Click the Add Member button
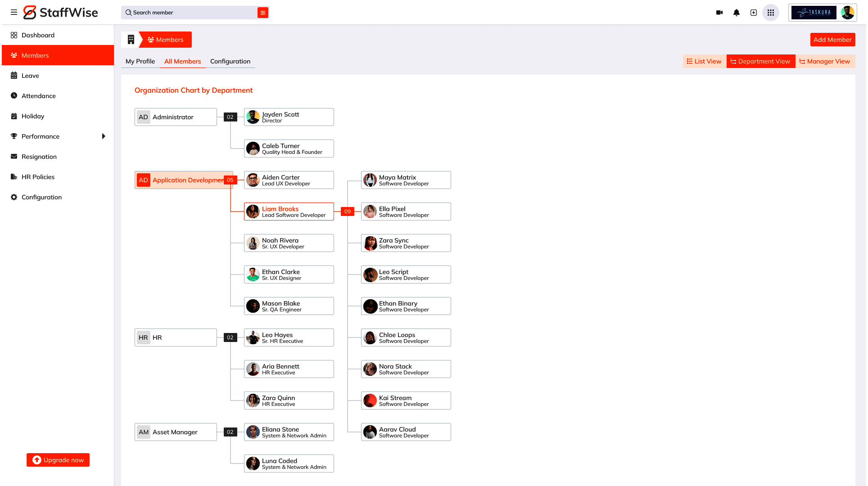868x486 pixels. point(832,40)
